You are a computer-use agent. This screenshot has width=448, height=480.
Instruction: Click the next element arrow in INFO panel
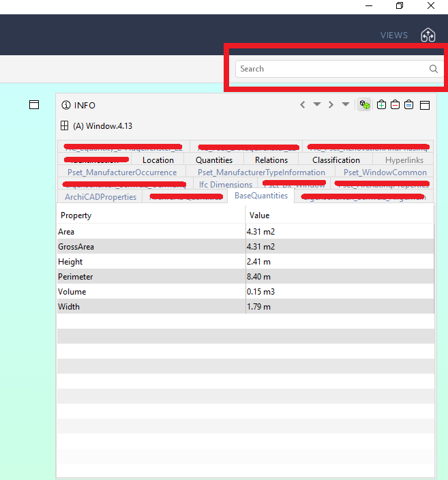click(x=331, y=105)
